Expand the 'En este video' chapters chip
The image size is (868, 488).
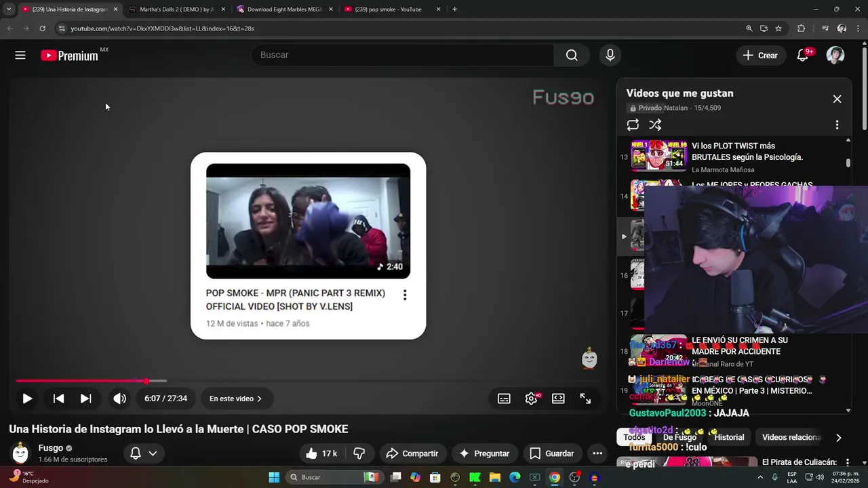pos(236,399)
